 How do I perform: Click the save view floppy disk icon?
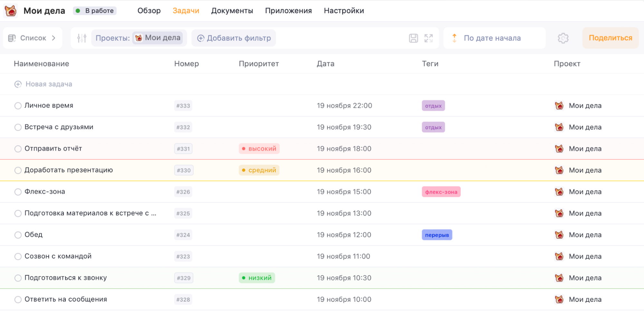pyautogui.click(x=413, y=38)
